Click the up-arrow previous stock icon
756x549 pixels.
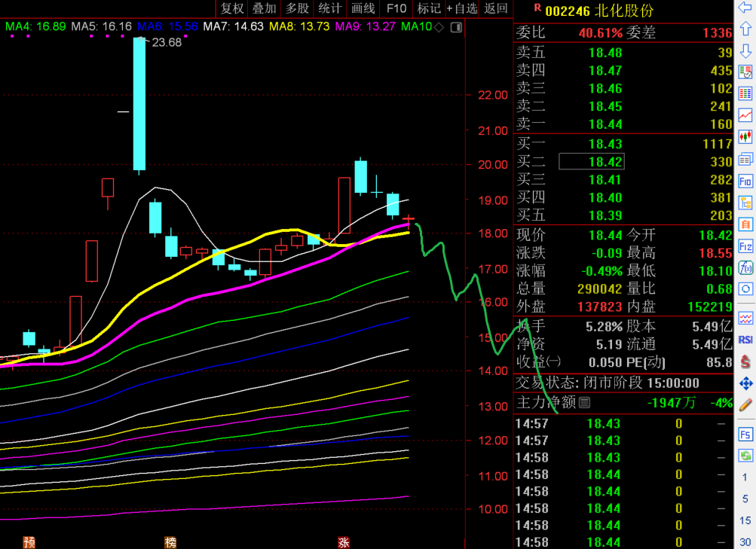745,29
